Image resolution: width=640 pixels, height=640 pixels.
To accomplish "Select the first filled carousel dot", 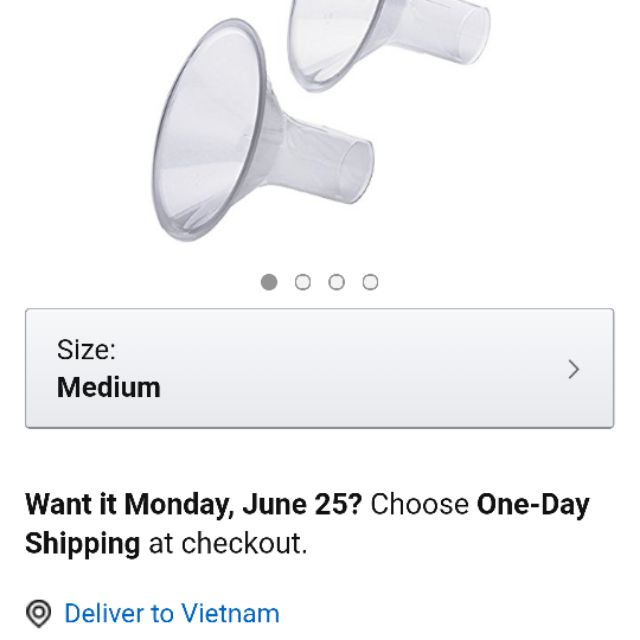I will [x=269, y=282].
